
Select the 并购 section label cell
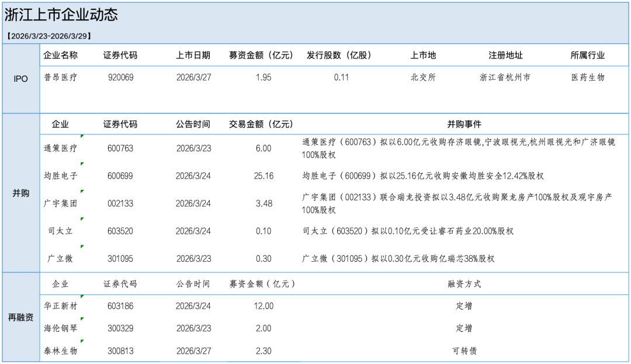pos(21,193)
